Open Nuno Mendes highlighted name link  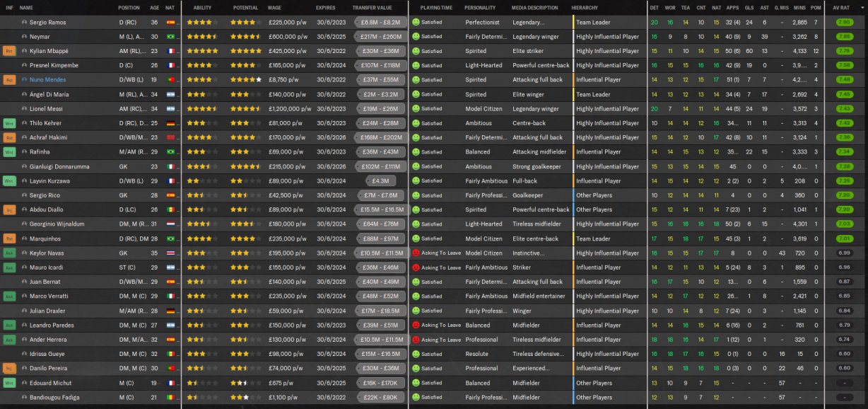click(x=47, y=80)
